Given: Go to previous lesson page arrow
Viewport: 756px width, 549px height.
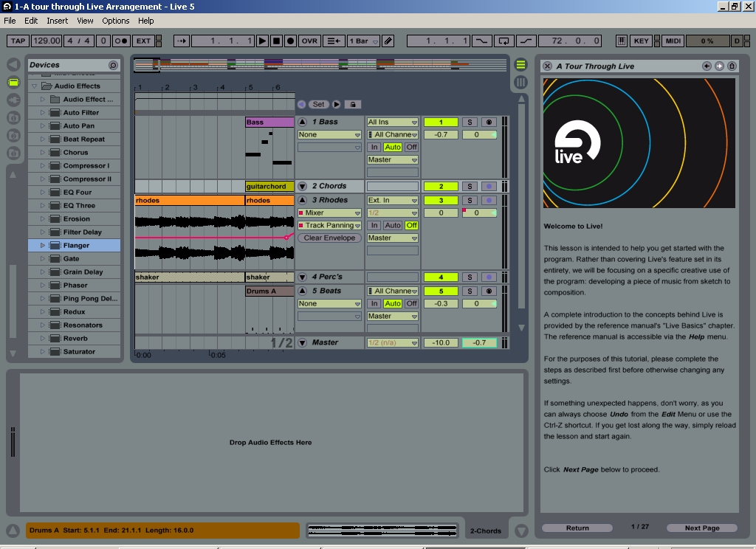Looking at the screenshot, I should coord(707,66).
